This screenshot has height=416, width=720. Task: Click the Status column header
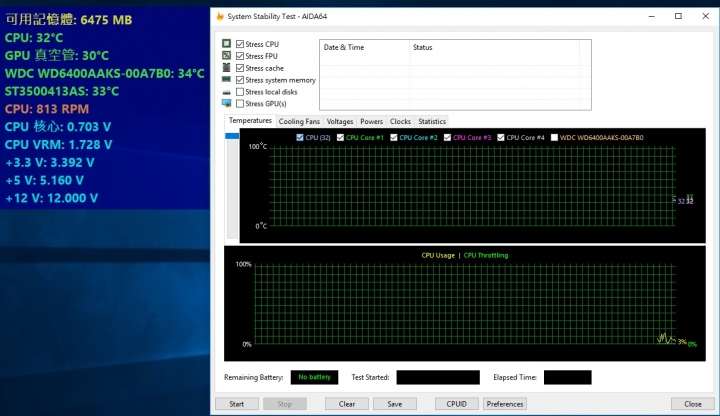(494, 47)
